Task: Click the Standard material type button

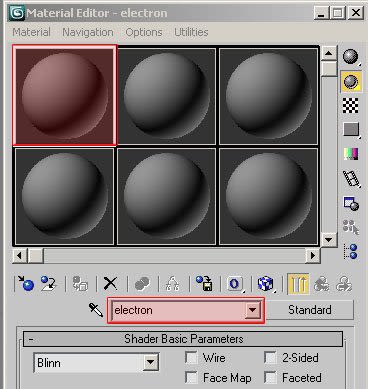Action: (x=310, y=310)
